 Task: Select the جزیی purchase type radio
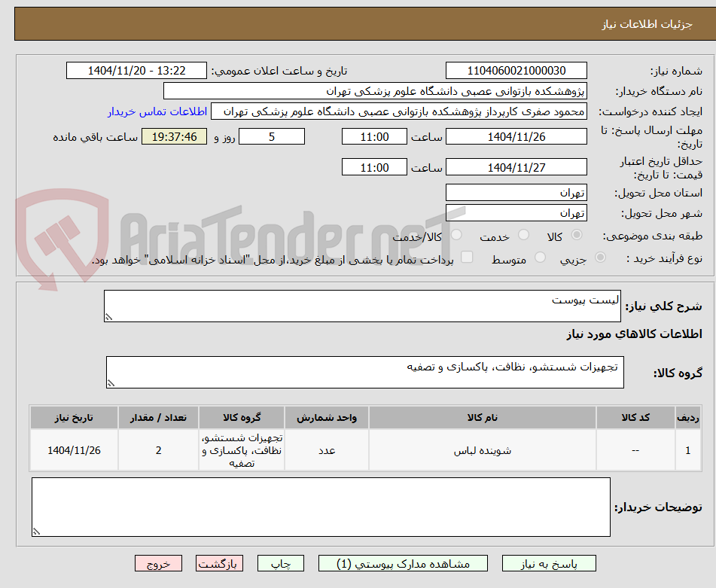click(x=600, y=257)
